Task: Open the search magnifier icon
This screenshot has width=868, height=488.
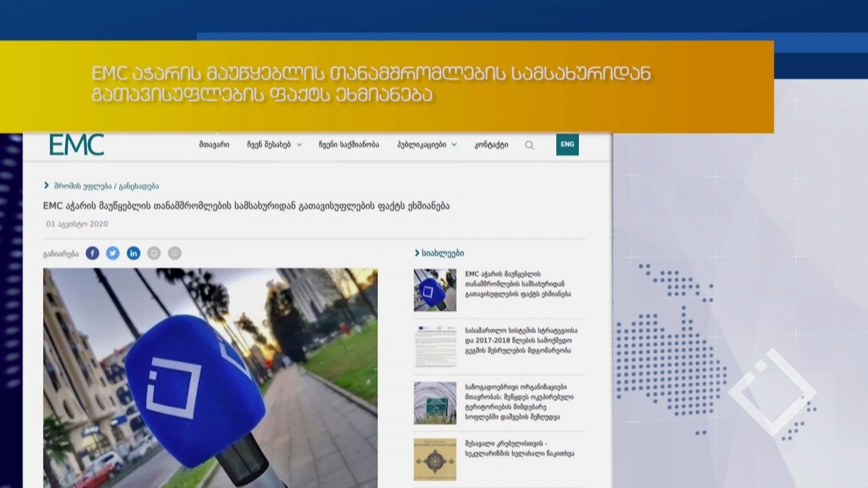Action: tap(529, 145)
